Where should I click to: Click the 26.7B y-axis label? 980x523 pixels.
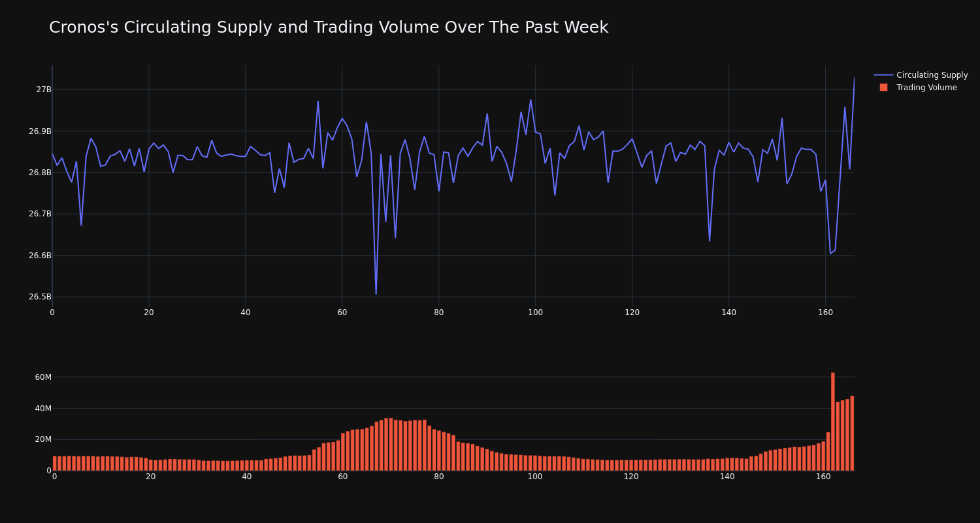40,214
